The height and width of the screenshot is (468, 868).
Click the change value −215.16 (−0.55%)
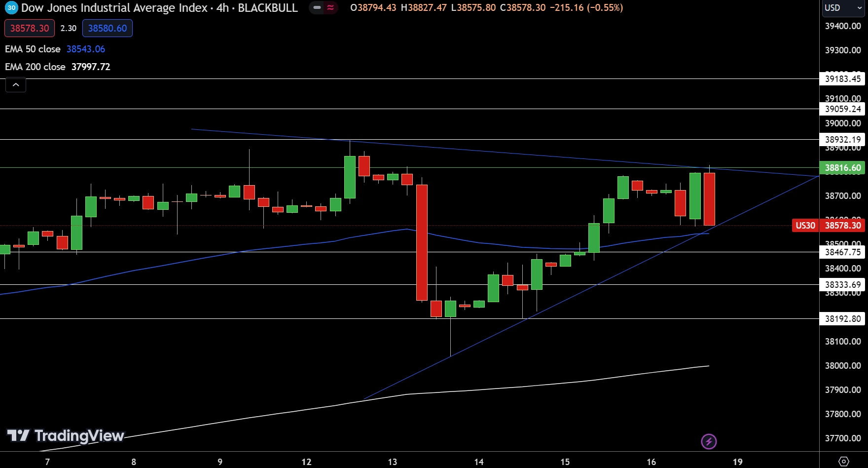[586, 8]
